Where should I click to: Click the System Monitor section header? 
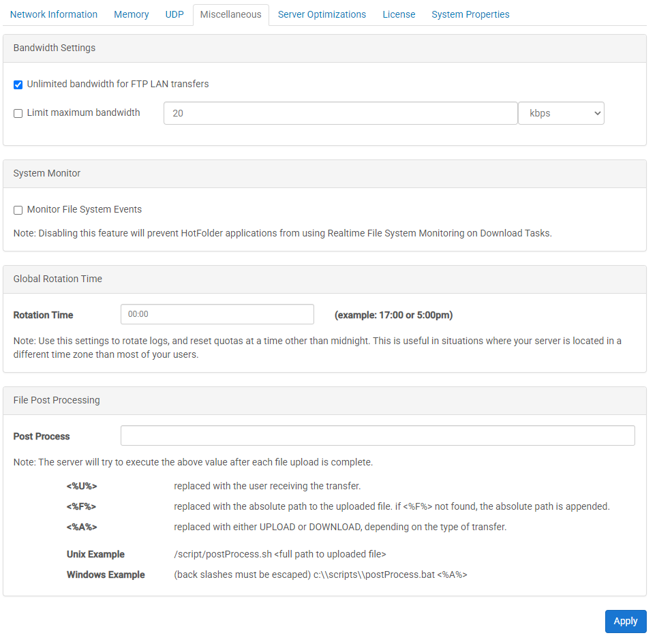[324, 174]
